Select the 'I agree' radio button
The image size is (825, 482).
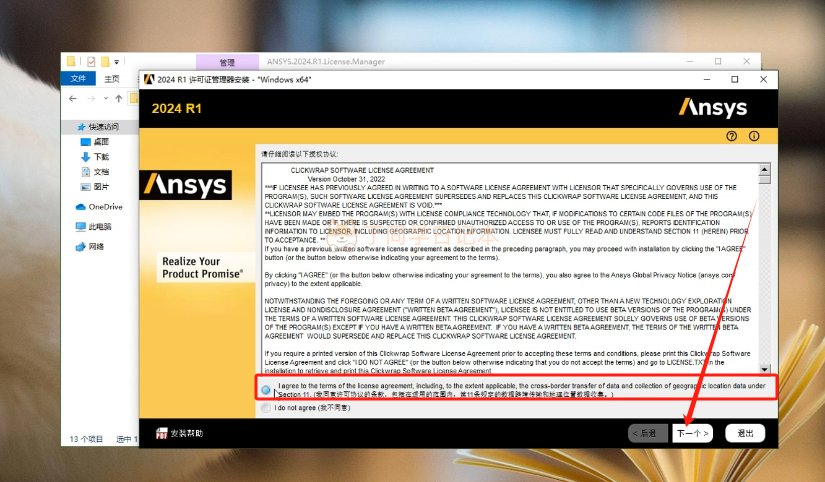pos(266,390)
